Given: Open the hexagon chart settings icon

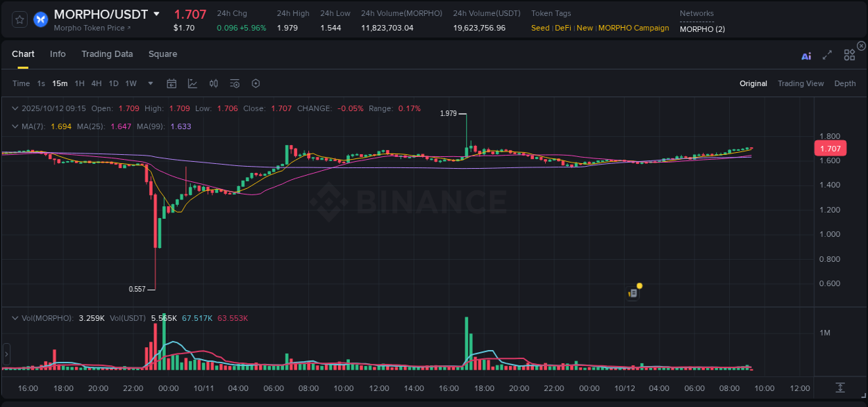Looking at the screenshot, I should pos(256,83).
